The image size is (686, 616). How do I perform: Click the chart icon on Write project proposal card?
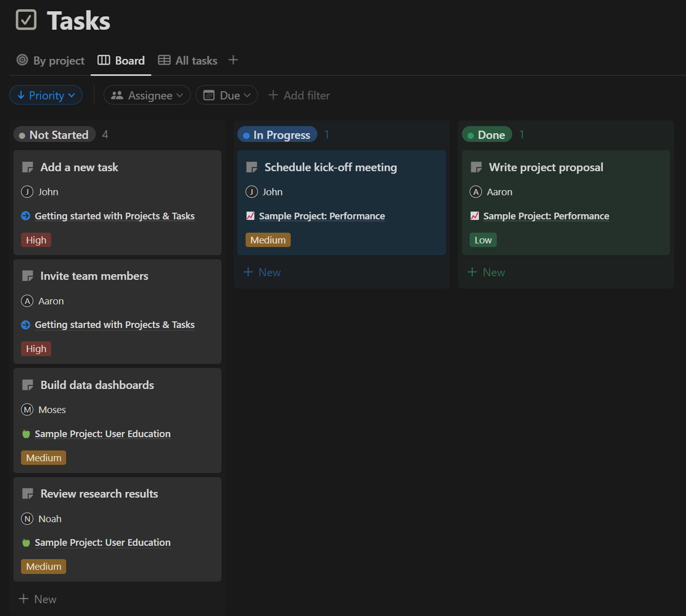click(475, 216)
